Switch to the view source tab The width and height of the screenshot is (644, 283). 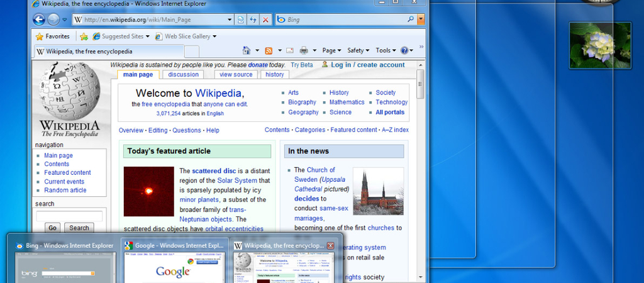click(x=236, y=74)
